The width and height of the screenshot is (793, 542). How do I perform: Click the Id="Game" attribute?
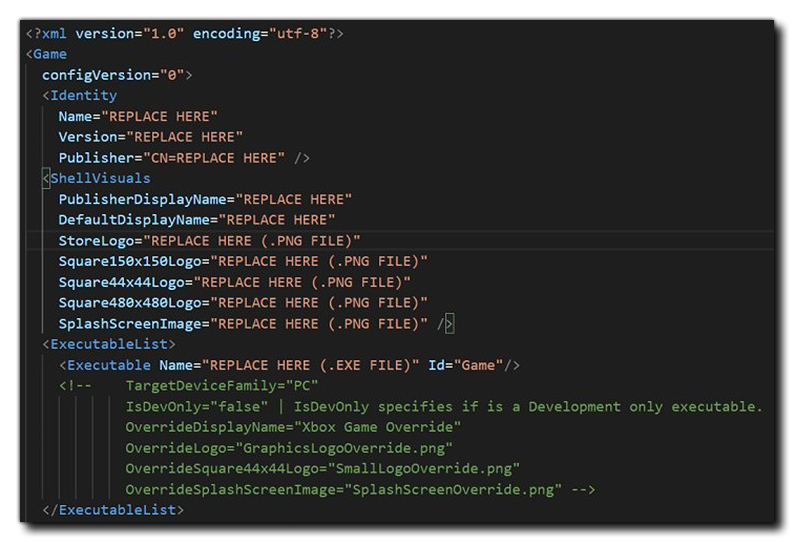[466, 365]
